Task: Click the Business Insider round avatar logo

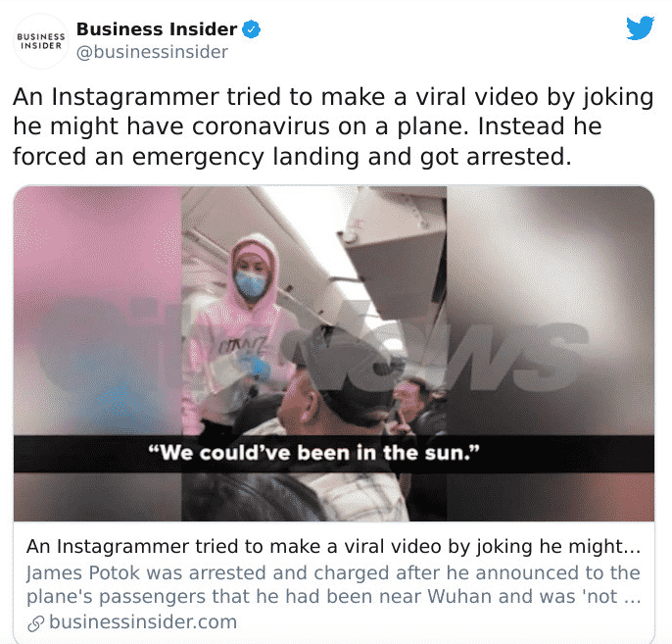Action: 41,41
